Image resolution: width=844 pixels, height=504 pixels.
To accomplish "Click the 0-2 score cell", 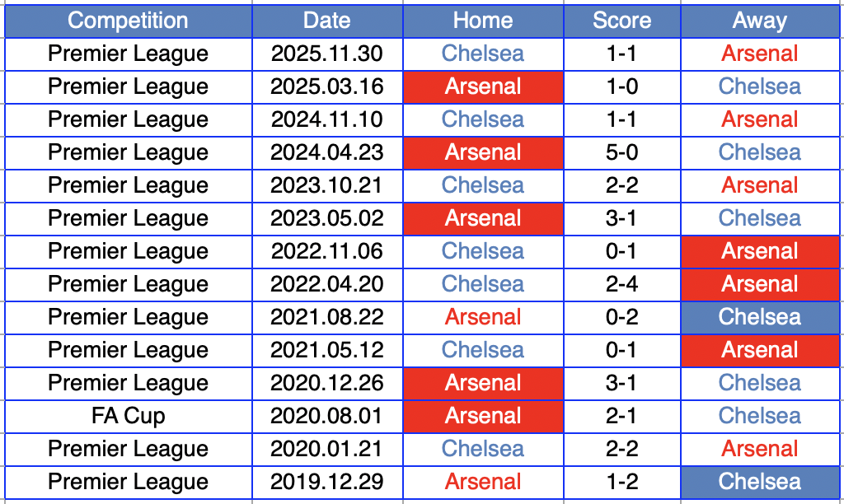I will tap(621, 317).
